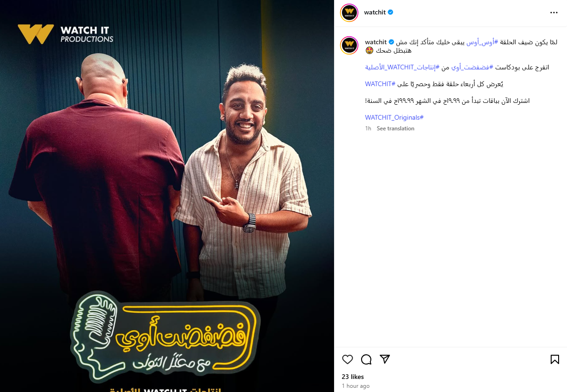The width and height of the screenshot is (567, 392).
Task: Open the three-dot more options menu
Action: [554, 13]
